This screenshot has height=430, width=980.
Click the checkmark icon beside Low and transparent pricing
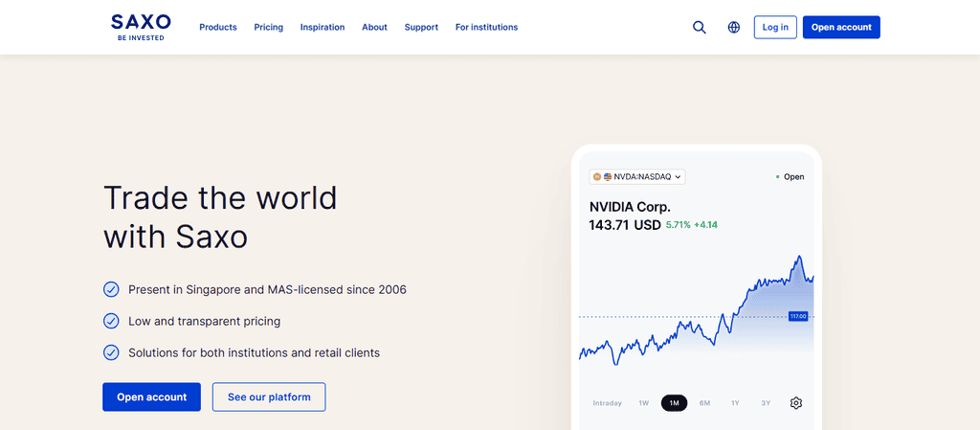point(111,321)
